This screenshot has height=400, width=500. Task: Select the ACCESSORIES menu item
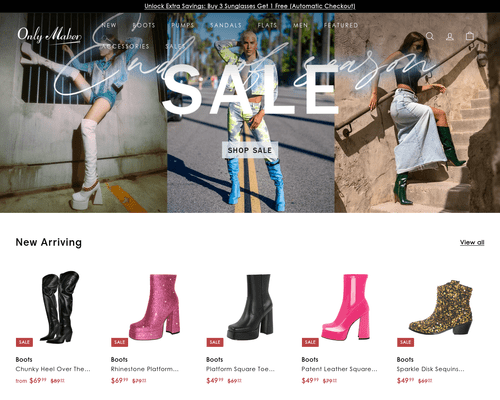pyautogui.click(x=125, y=46)
